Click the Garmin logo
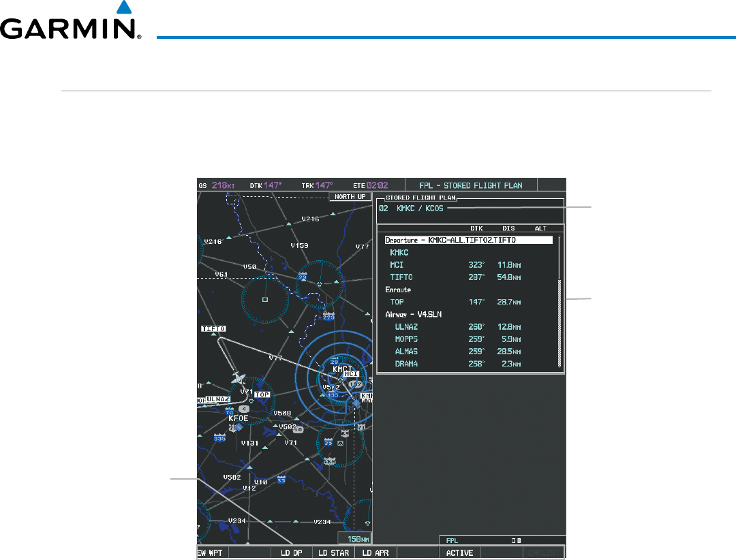This screenshot has width=736, height=560. [x=70, y=21]
